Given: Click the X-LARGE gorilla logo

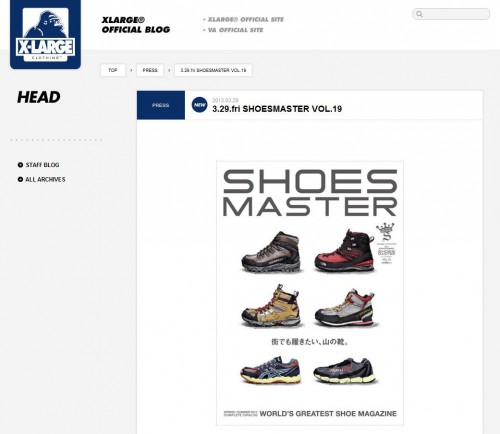Looking at the screenshot, I should click(x=45, y=34).
